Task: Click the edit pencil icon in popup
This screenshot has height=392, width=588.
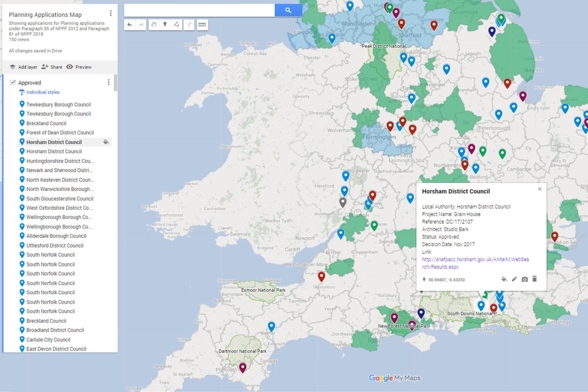Action: tap(514, 279)
